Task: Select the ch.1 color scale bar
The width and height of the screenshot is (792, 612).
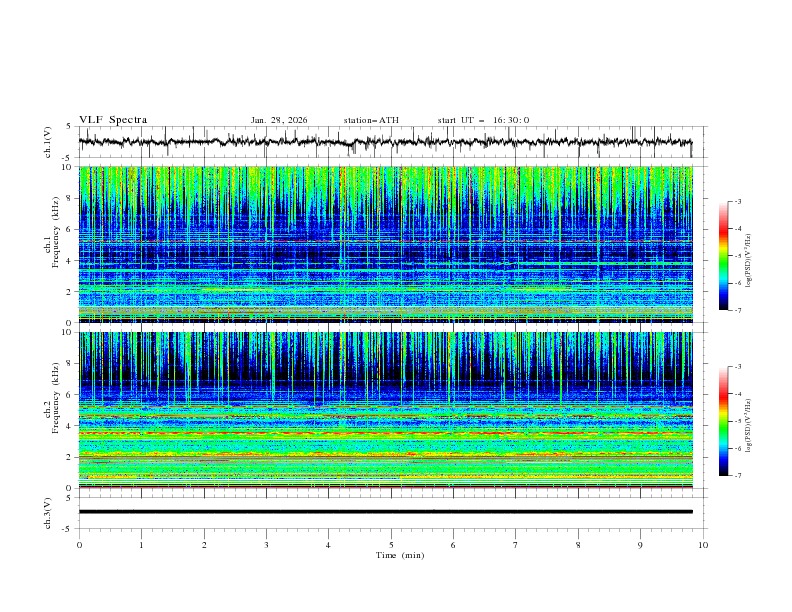Action: pos(723,256)
